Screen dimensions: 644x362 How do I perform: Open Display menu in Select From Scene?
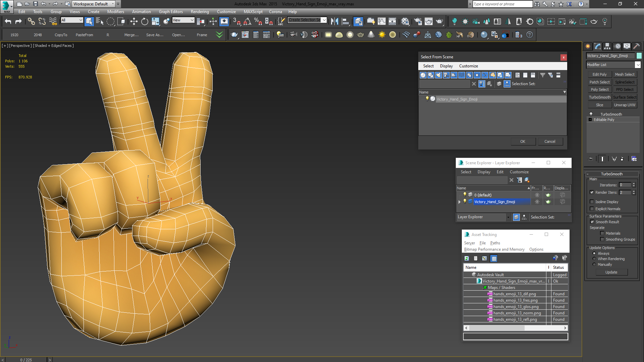[x=446, y=66]
